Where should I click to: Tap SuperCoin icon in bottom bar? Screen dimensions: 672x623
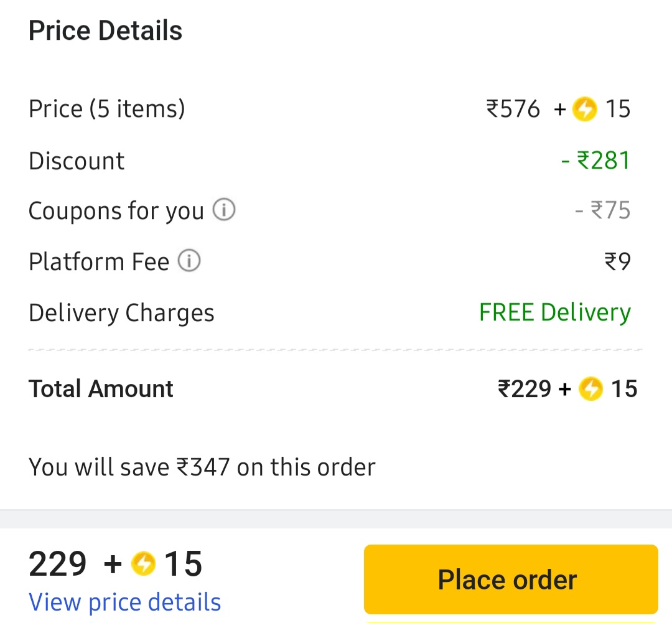click(x=144, y=564)
